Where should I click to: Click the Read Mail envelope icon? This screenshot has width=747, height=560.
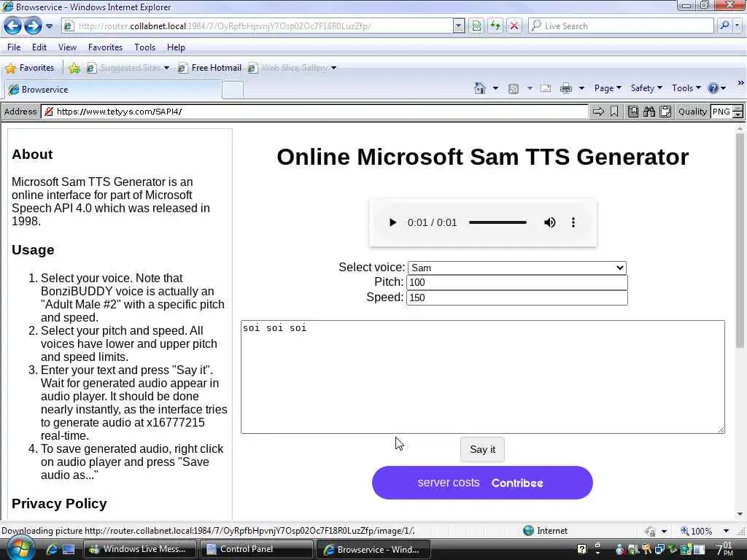[x=546, y=88]
